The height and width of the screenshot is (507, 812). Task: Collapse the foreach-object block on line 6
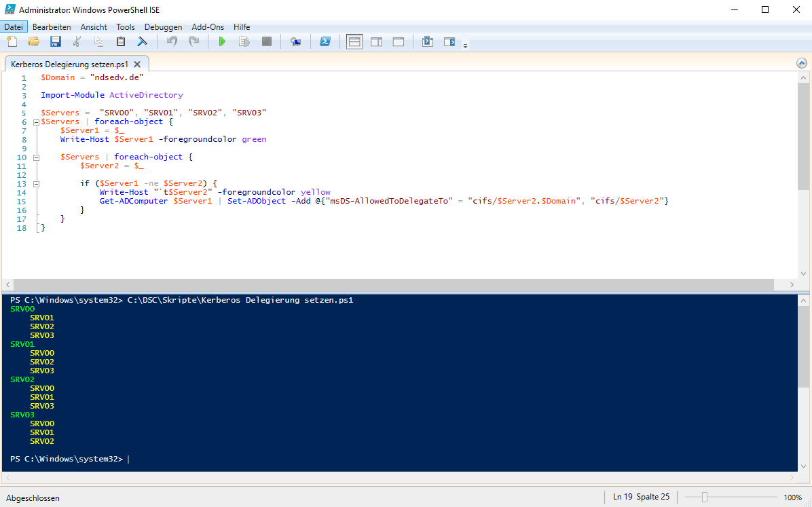pyautogui.click(x=35, y=122)
